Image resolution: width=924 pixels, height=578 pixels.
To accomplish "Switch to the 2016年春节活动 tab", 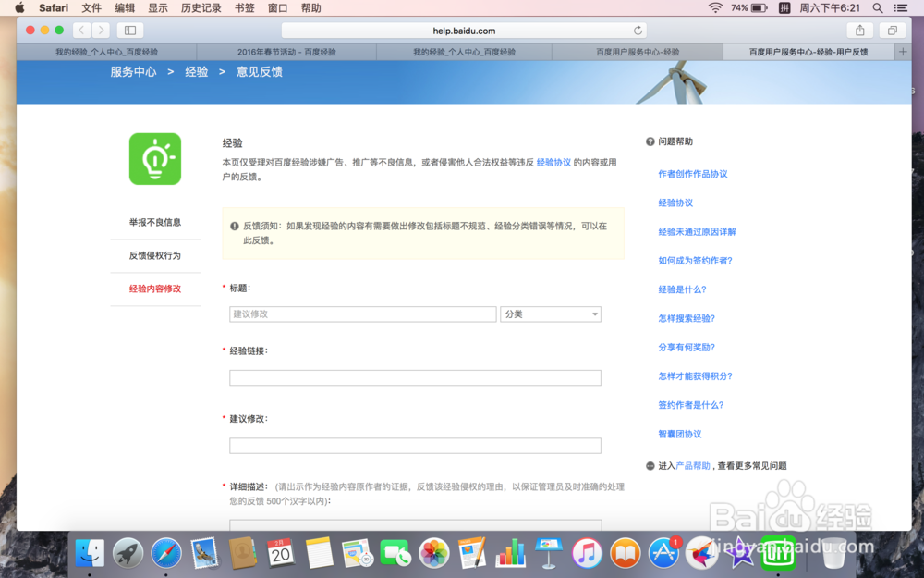I will (286, 51).
